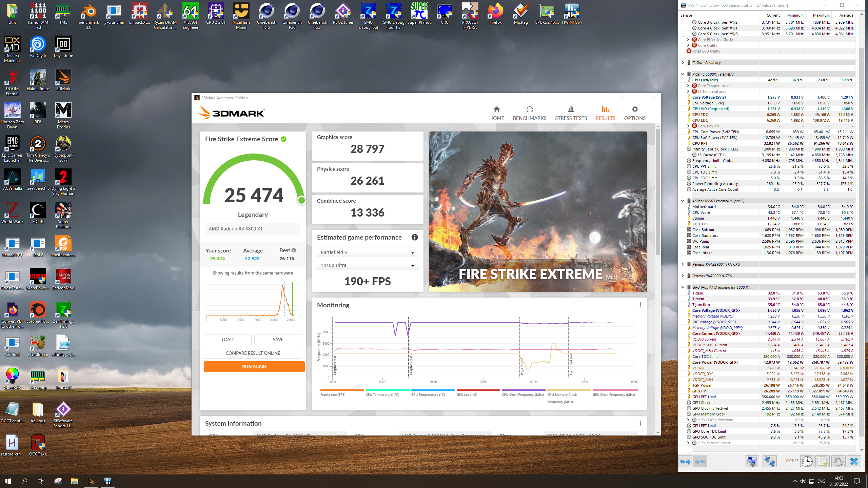
Task: Switch to the Benchmarks tab
Action: click(529, 113)
